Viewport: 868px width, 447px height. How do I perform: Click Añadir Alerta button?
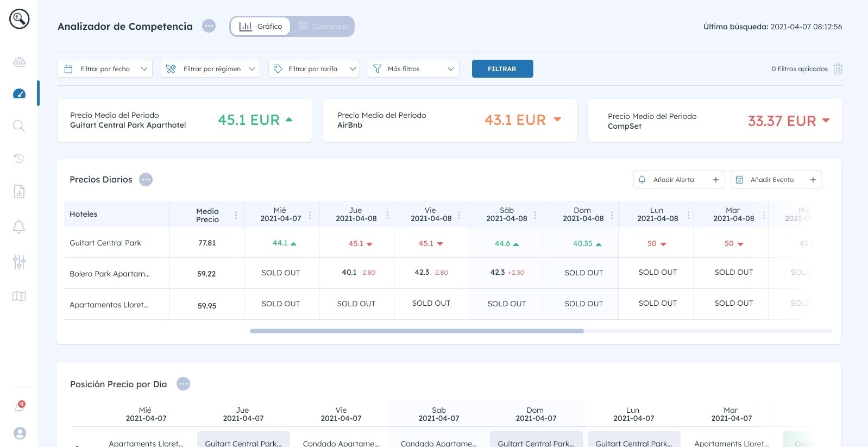point(679,180)
